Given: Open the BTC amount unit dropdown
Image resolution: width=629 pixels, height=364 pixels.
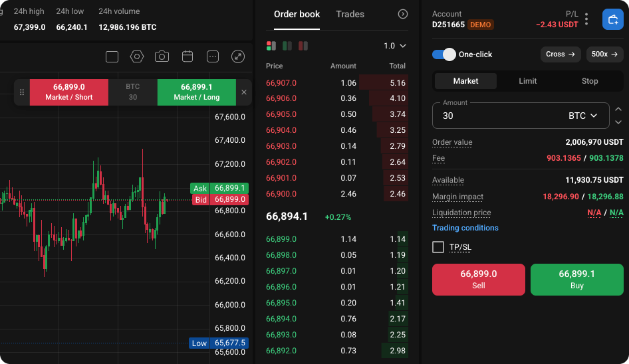Looking at the screenshot, I should tap(583, 116).
